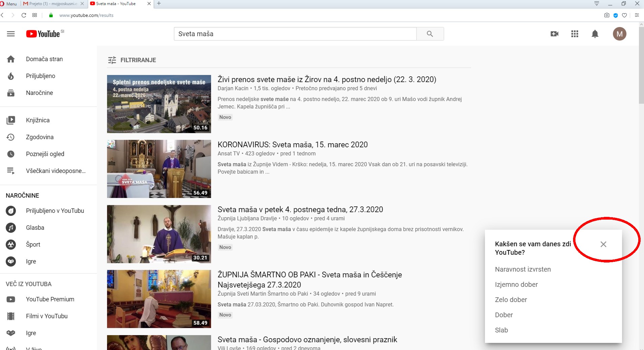Screen dimensions: 644x350
Task: Open the hamburger guide menu
Action: point(11,34)
